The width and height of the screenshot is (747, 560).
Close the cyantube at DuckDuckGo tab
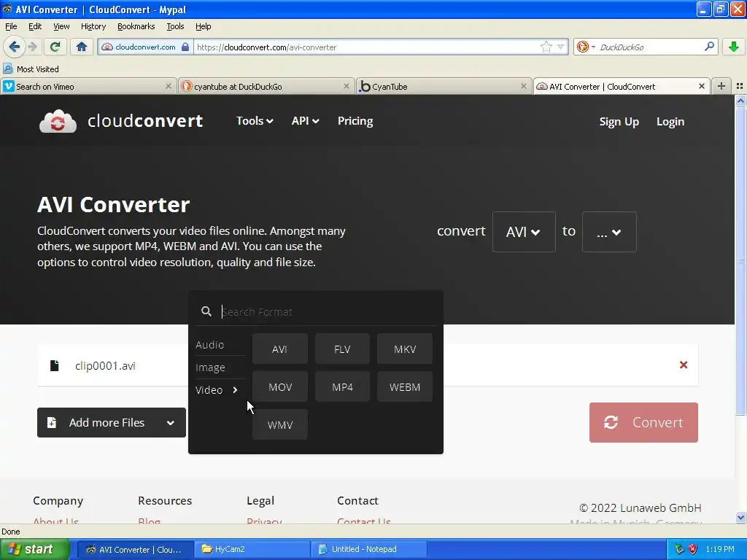coord(347,86)
